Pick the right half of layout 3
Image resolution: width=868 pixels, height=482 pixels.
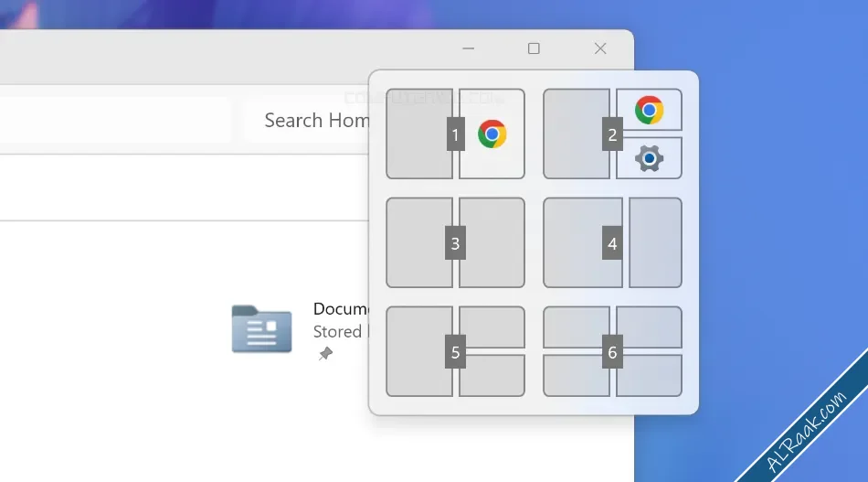point(492,242)
